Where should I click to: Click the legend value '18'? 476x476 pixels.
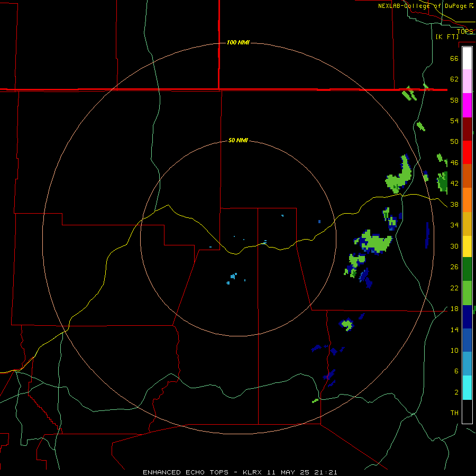pyautogui.click(x=454, y=309)
